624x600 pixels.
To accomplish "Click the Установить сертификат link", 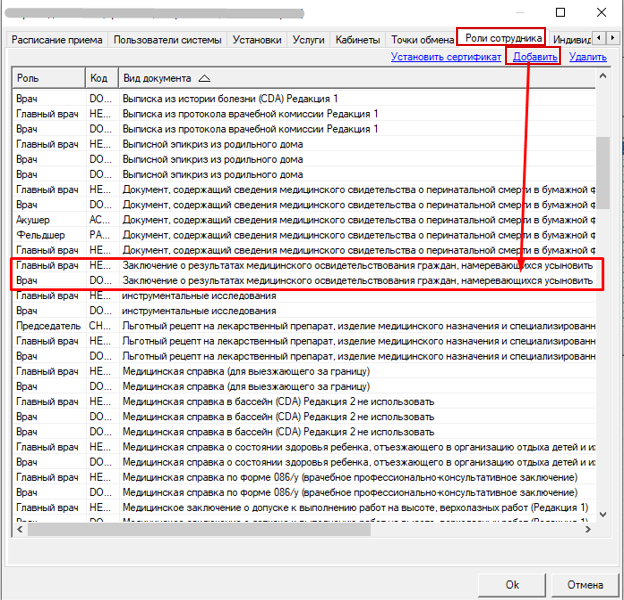I will (x=446, y=57).
